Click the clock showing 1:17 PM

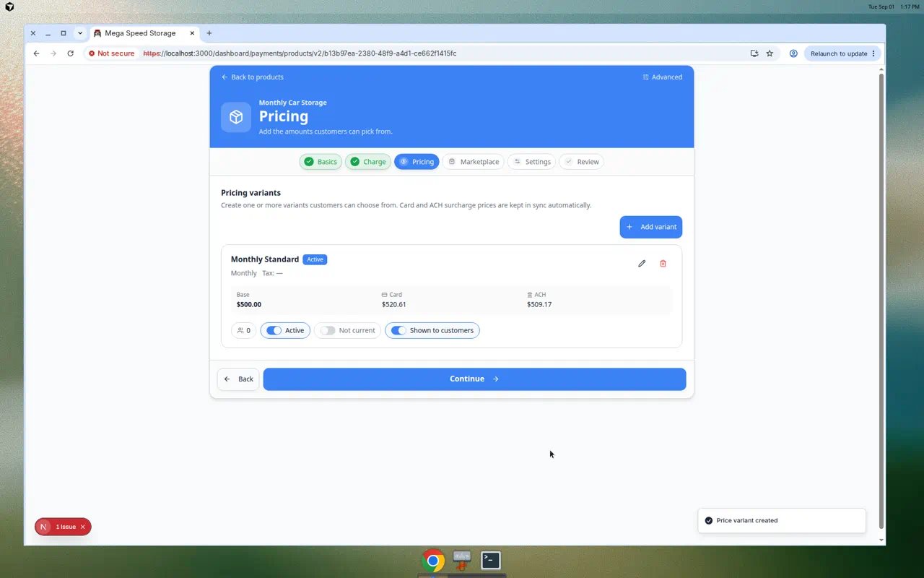click(x=910, y=7)
